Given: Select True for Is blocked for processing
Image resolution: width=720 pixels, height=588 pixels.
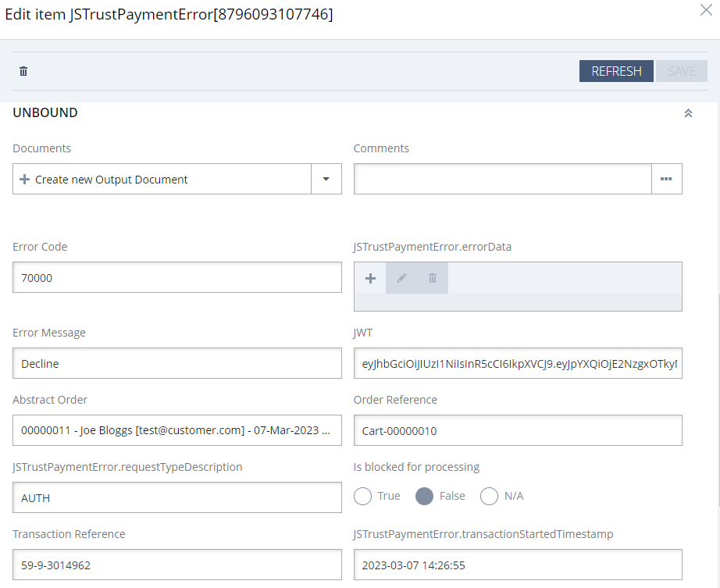Looking at the screenshot, I should 364,496.
